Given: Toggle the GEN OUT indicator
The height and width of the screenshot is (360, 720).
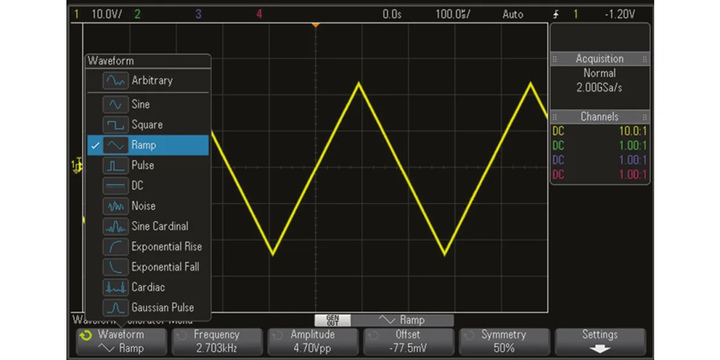Looking at the screenshot, I should pos(332,320).
